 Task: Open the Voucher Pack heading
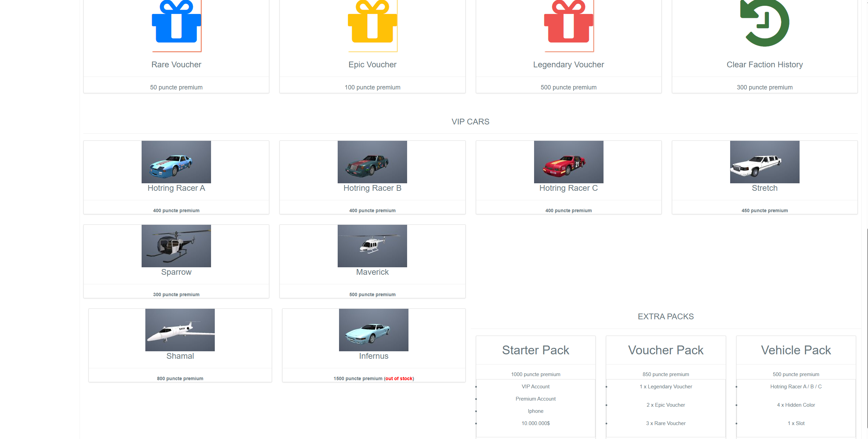tap(665, 350)
